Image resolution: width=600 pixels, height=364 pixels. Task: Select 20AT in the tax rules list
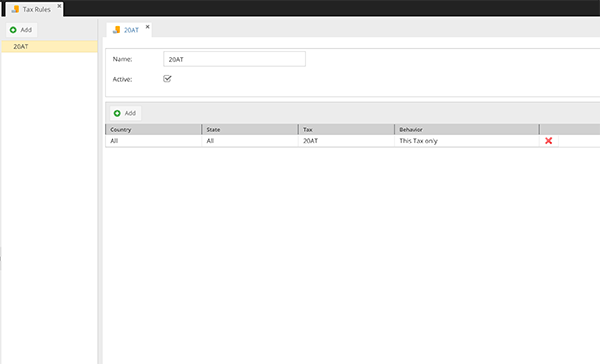coord(49,46)
